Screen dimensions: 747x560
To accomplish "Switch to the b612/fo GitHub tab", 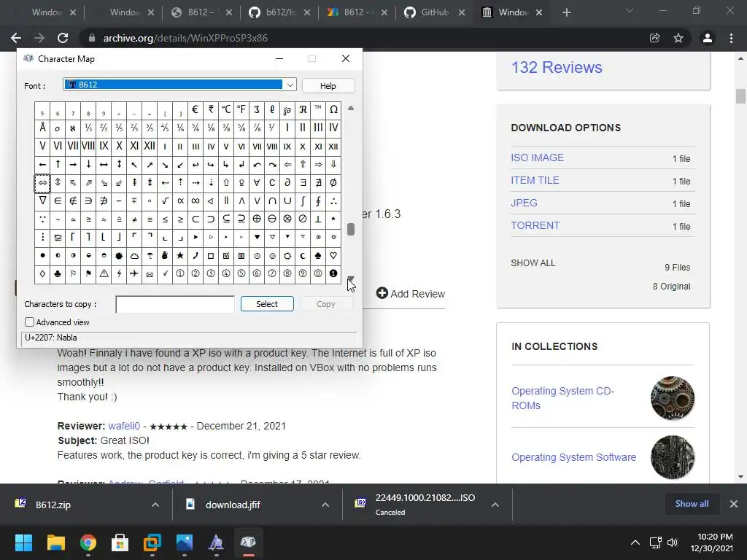I will [x=279, y=12].
